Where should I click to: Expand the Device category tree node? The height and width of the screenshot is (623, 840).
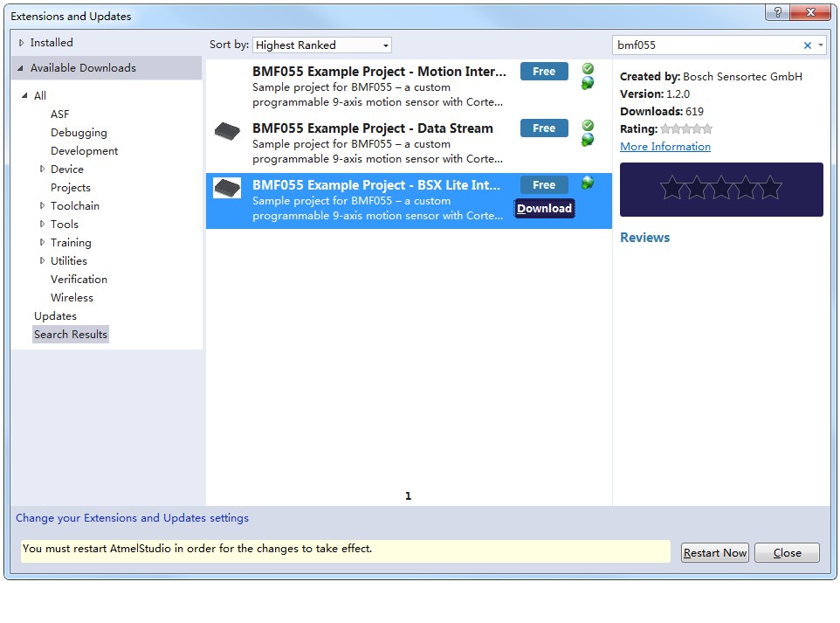point(42,170)
